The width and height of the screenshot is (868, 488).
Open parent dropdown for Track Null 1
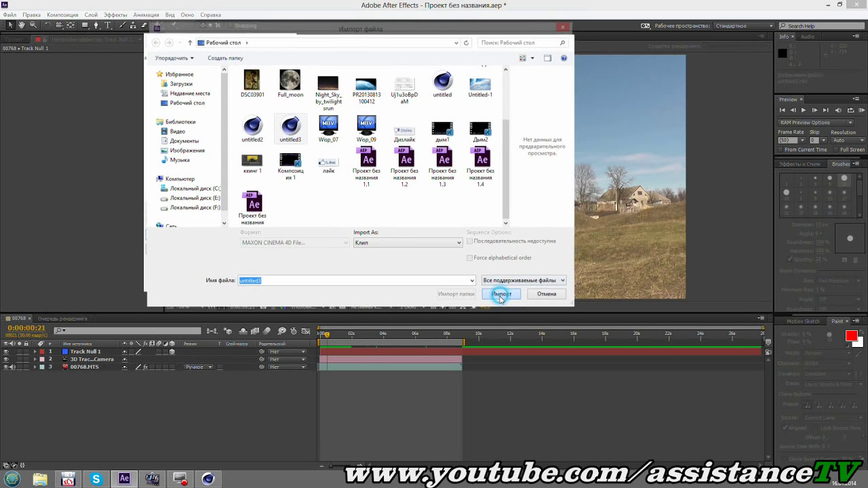(287, 352)
